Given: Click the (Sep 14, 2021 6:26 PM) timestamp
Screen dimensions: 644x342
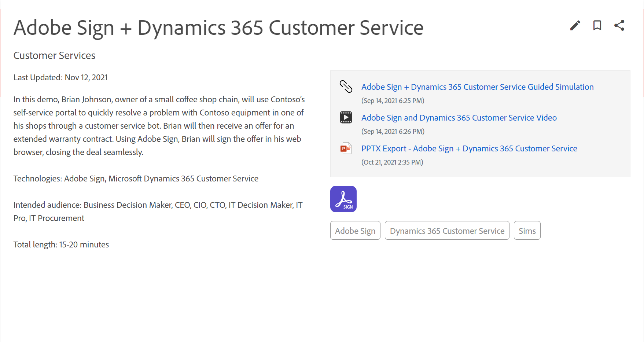Looking at the screenshot, I should [x=393, y=131].
